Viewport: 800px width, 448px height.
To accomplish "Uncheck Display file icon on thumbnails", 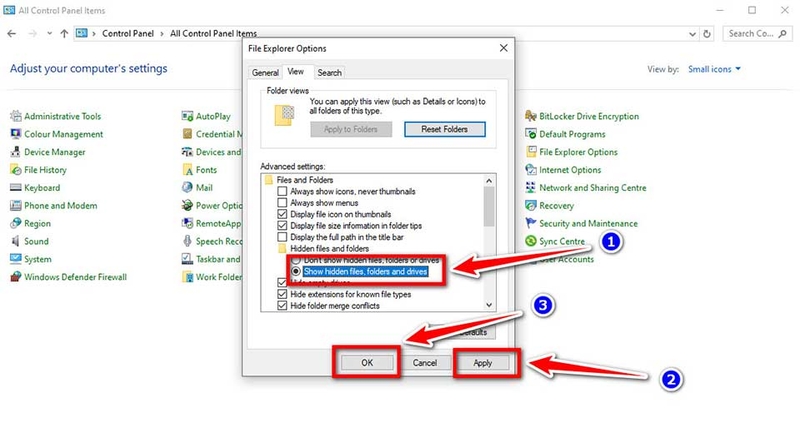I will pos(282,214).
